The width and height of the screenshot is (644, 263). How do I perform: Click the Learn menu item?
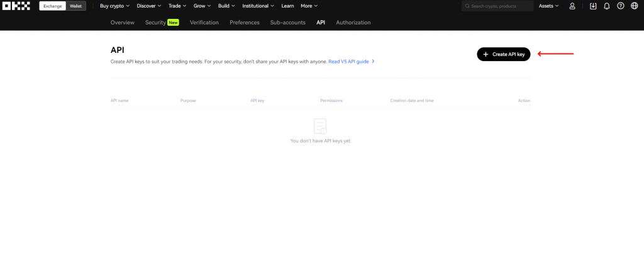click(287, 6)
